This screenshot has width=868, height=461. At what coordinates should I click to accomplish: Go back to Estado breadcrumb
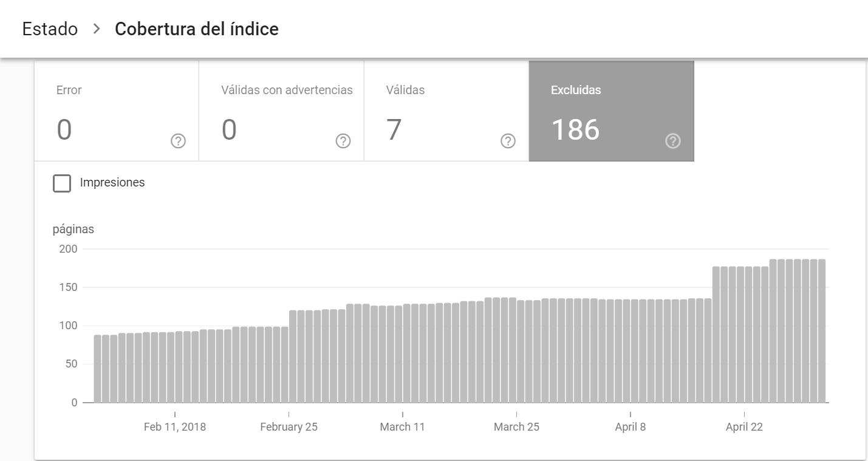[50, 29]
